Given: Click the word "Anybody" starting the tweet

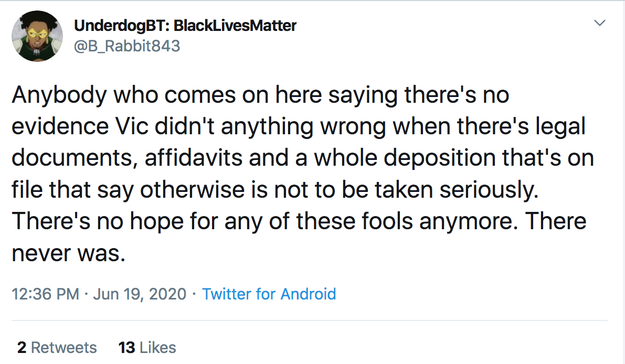Looking at the screenshot, I should pos(59,95).
